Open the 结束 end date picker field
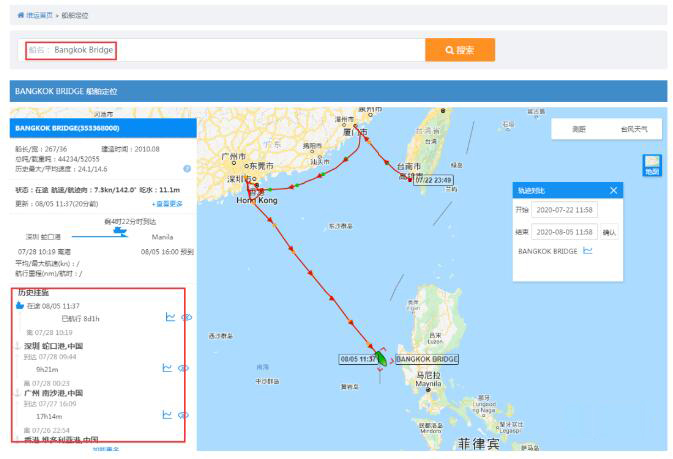The image size is (673, 459). [x=565, y=232]
